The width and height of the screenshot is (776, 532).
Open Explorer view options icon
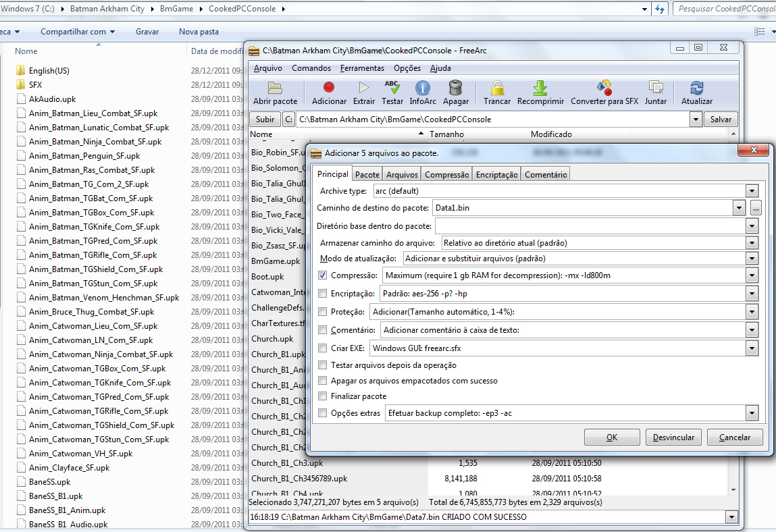point(759,31)
